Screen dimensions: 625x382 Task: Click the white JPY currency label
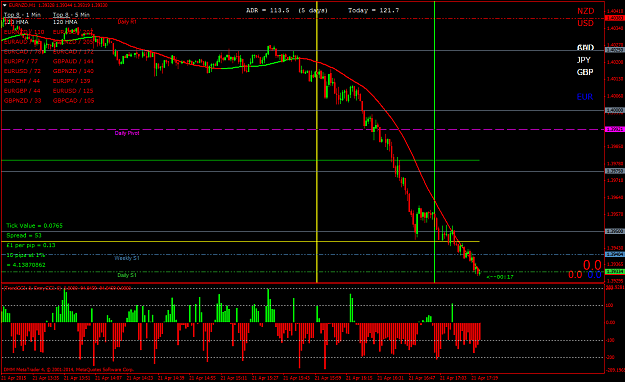(584, 60)
